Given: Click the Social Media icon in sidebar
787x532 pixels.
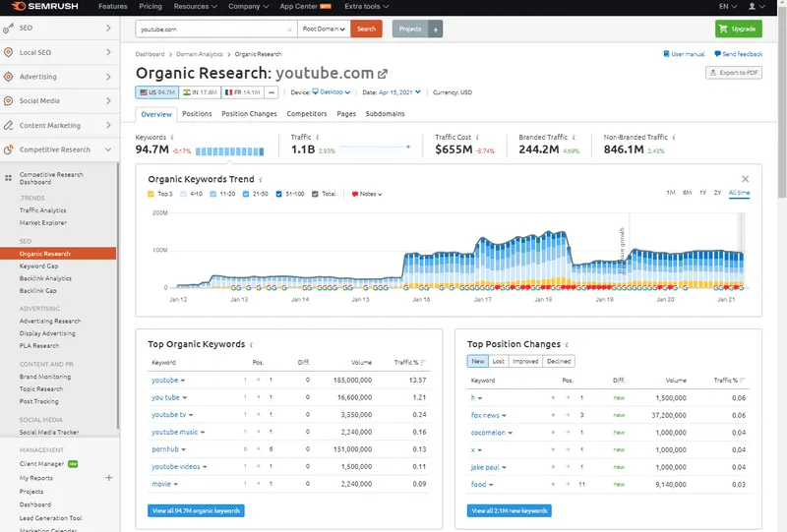Looking at the screenshot, I should pos(8,101).
